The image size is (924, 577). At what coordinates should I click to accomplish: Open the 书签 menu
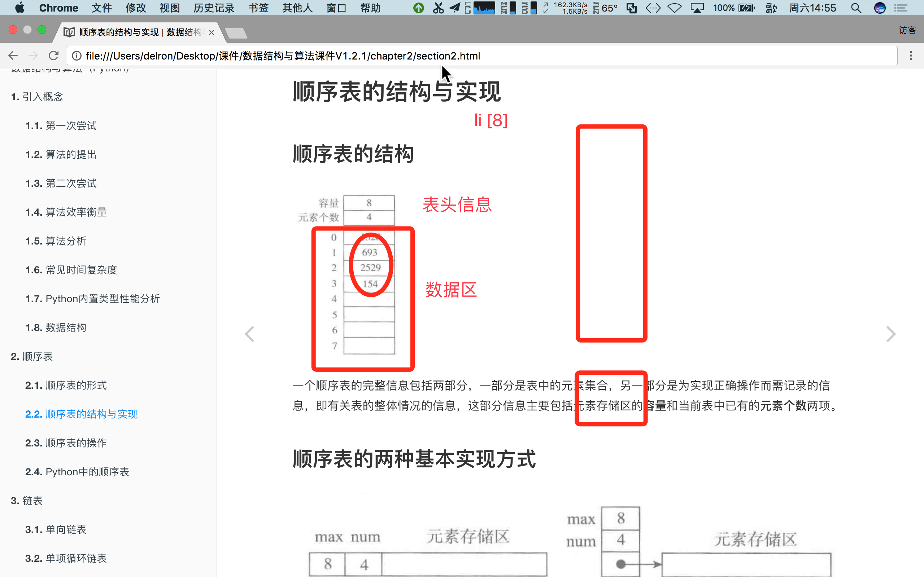258,8
